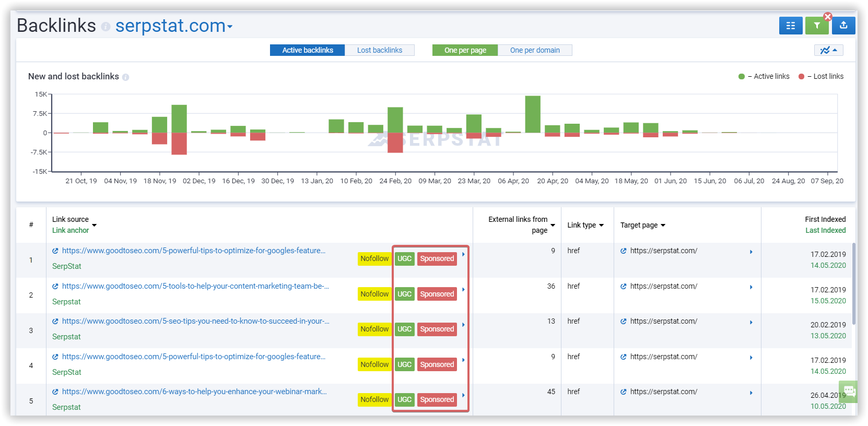
Task: Click Nofollow tag in row 2
Action: point(374,294)
